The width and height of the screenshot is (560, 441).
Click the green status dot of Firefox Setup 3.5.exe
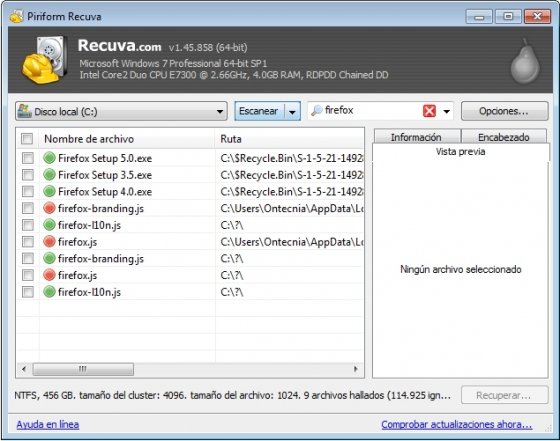pos(49,175)
